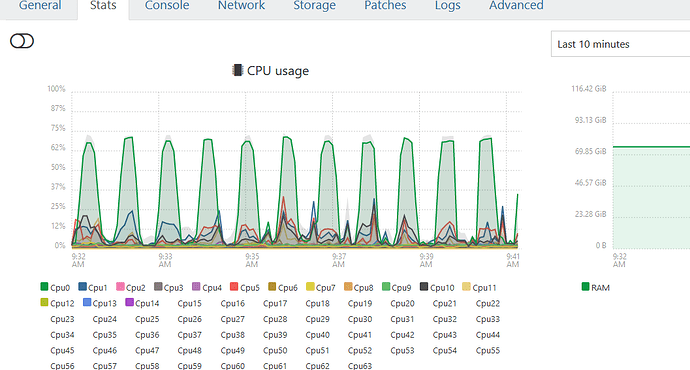
Task: Click the Cpu13 blue legend swatch
Action: tap(87, 302)
